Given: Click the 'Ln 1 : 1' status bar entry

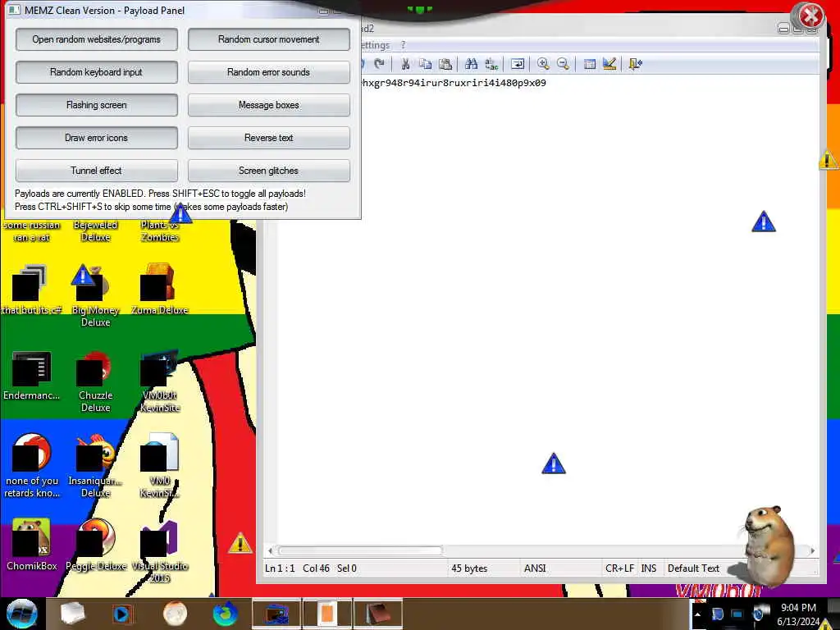Looking at the screenshot, I should (280, 568).
